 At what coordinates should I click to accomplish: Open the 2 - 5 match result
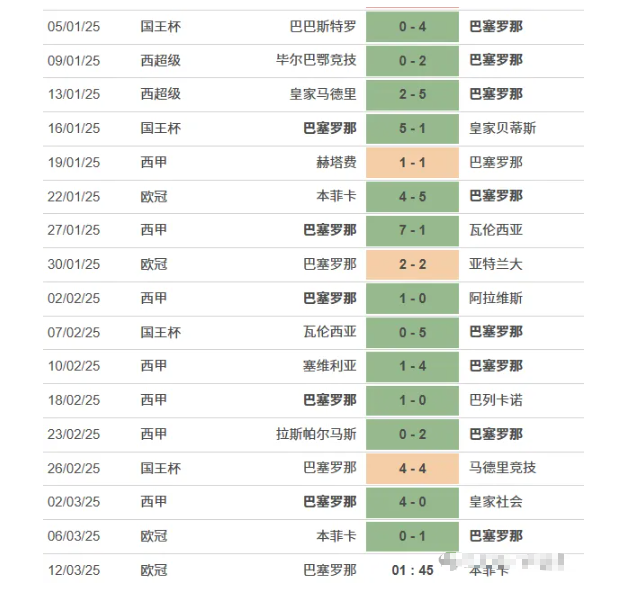(x=412, y=94)
